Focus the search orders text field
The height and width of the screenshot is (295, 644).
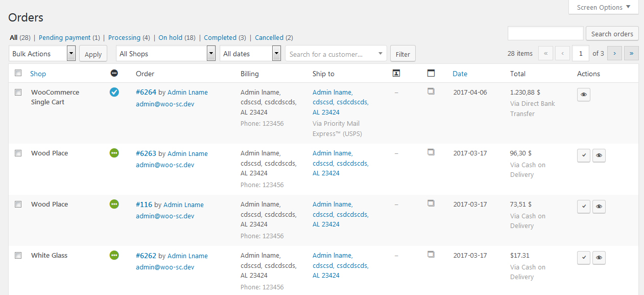coord(545,34)
